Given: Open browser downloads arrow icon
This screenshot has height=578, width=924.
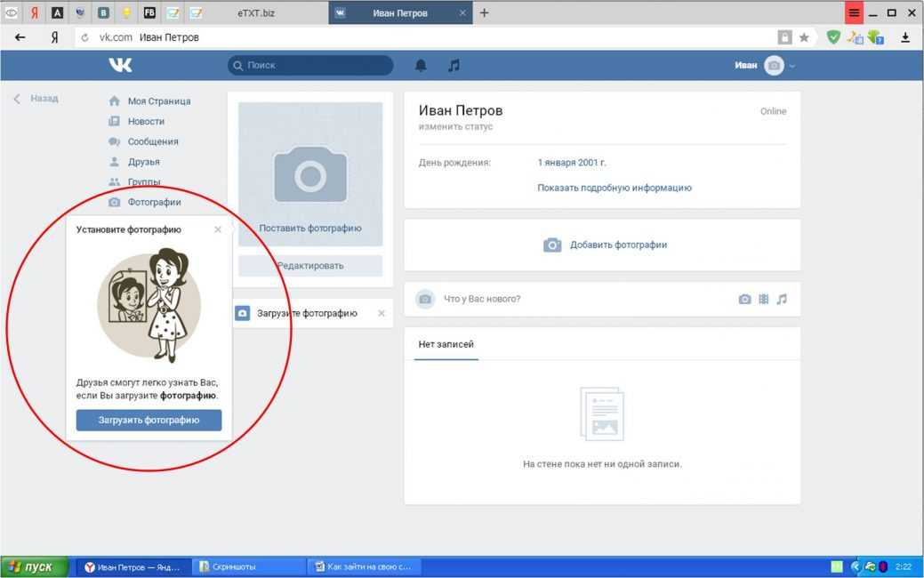Looking at the screenshot, I should pos(905,37).
